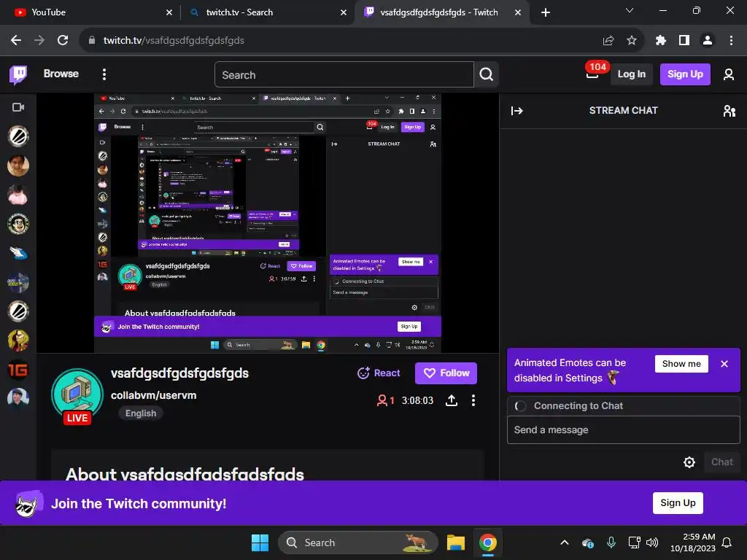
Task: Follow vsafdgsdfgdsfgdsfgds channel
Action: pyautogui.click(x=446, y=373)
